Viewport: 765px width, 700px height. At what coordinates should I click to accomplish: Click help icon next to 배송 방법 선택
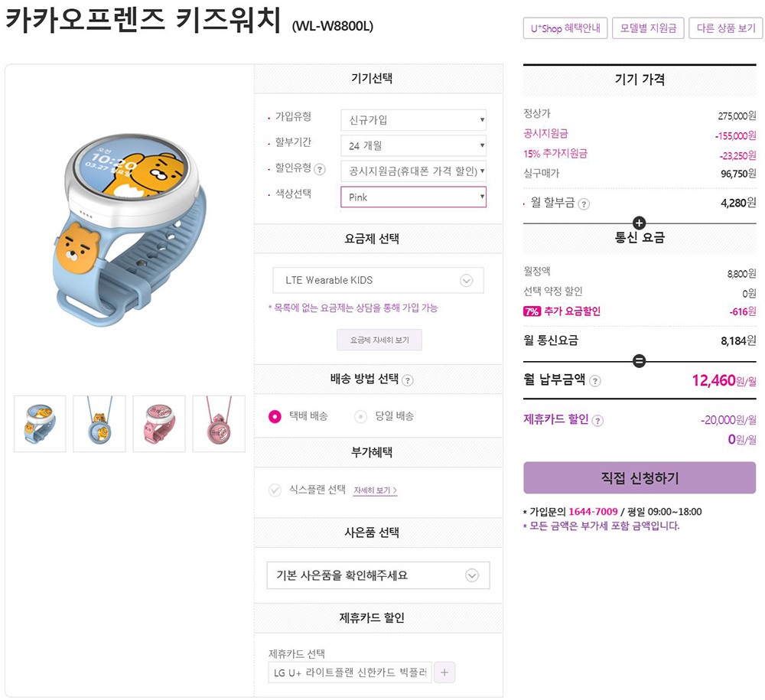pos(408,380)
